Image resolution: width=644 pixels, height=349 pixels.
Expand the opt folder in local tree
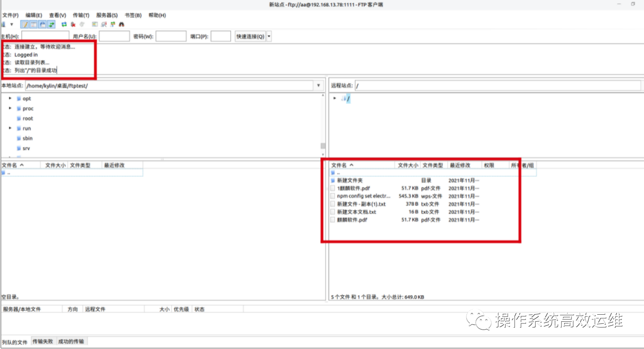click(10, 99)
